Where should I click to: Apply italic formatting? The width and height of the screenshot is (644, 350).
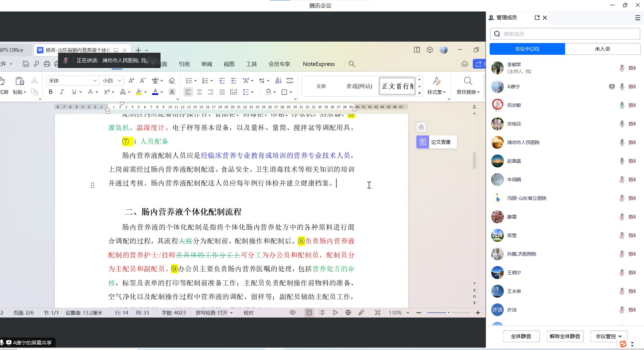coord(61,92)
